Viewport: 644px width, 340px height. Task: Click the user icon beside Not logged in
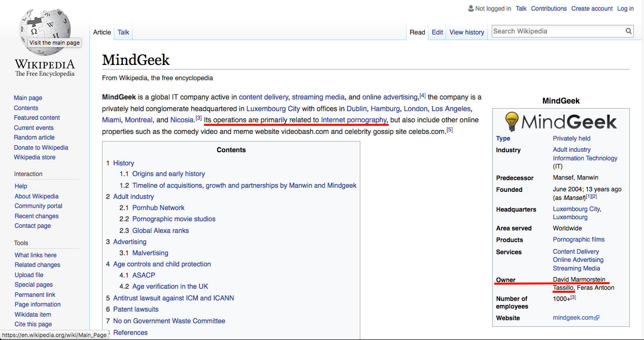point(470,9)
